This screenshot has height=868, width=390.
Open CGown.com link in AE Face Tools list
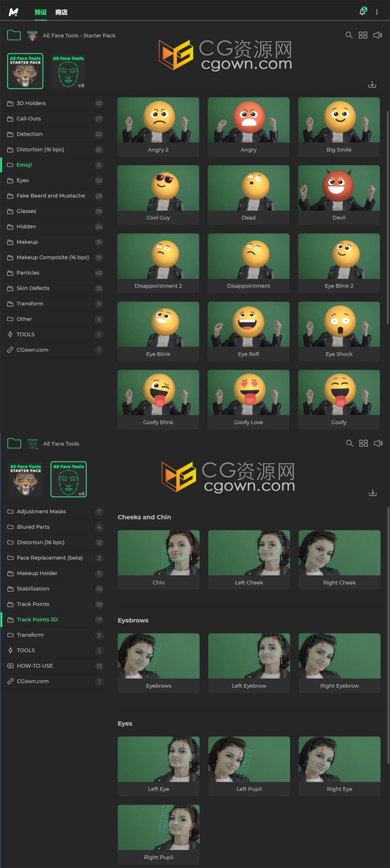(x=53, y=681)
